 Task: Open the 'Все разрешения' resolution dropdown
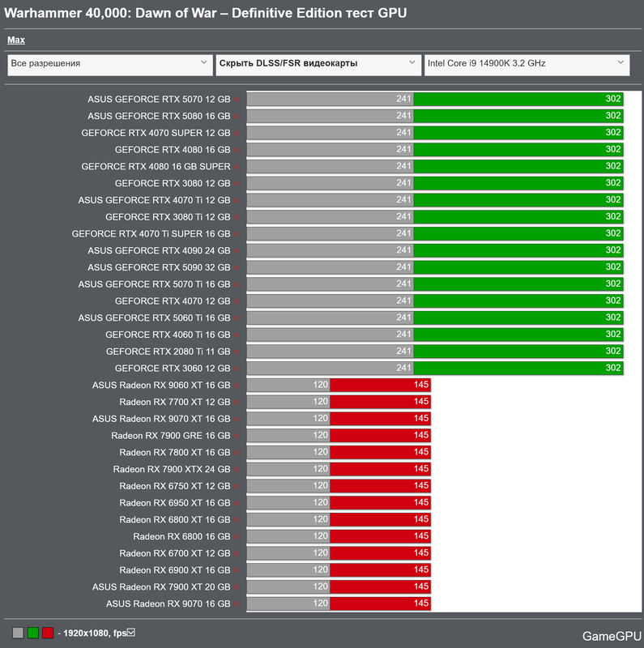110,65
